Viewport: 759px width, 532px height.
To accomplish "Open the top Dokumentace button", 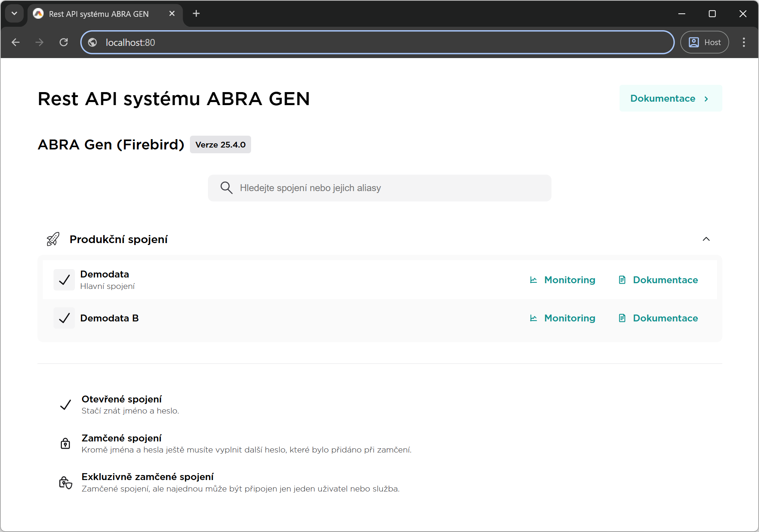I will pyautogui.click(x=670, y=99).
